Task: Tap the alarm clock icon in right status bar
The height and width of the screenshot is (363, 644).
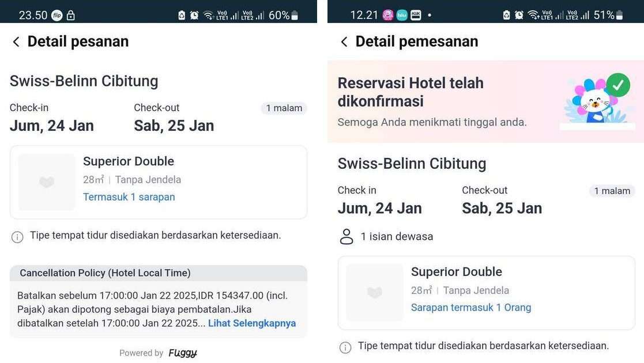Action: (x=519, y=15)
